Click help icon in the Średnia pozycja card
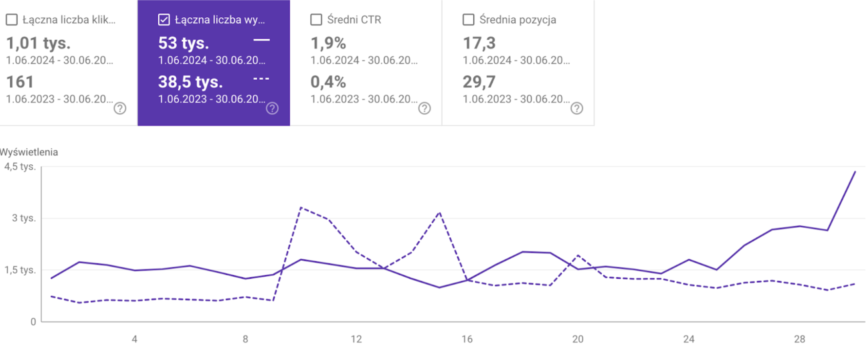868x346 pixels. [577, 108]
